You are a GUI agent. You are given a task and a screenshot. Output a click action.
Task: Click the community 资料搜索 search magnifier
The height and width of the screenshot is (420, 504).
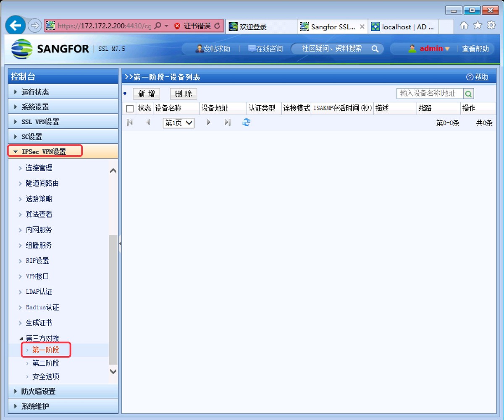[x=375, y=49]
